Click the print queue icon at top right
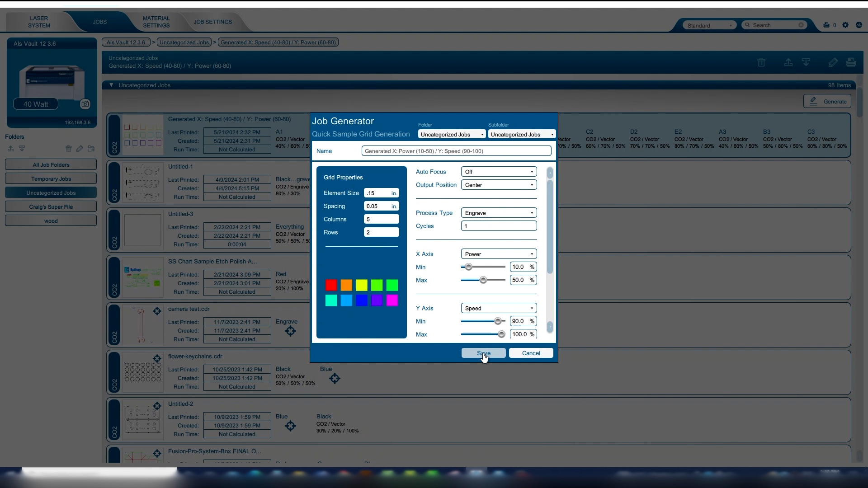 pyautogui.click(x=826, y=25)
